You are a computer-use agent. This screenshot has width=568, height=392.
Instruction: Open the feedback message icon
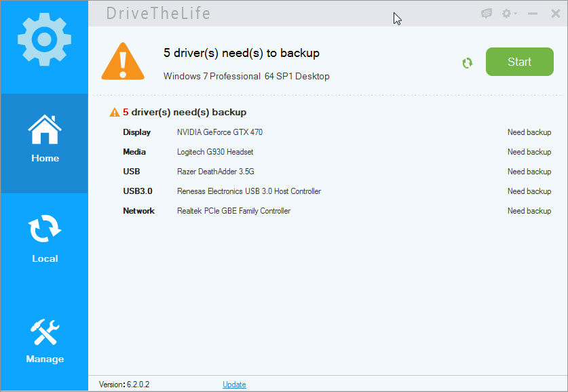click(487, 14)
